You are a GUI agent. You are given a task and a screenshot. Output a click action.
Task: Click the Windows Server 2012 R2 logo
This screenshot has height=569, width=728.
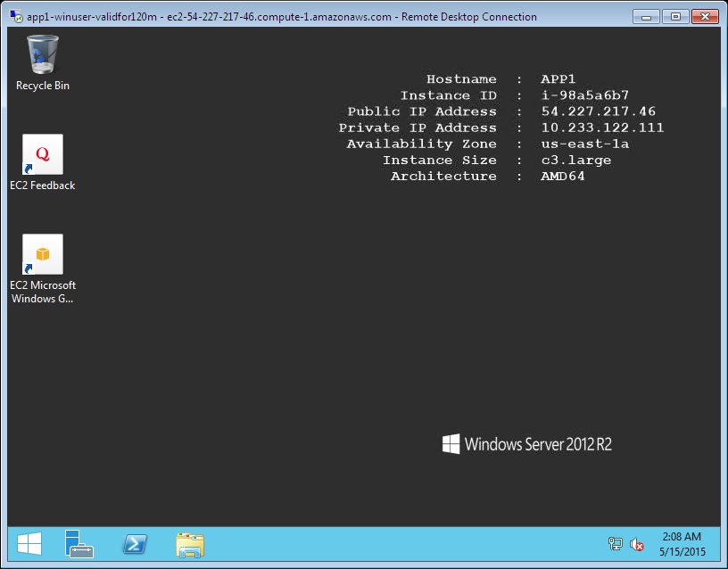527,444
